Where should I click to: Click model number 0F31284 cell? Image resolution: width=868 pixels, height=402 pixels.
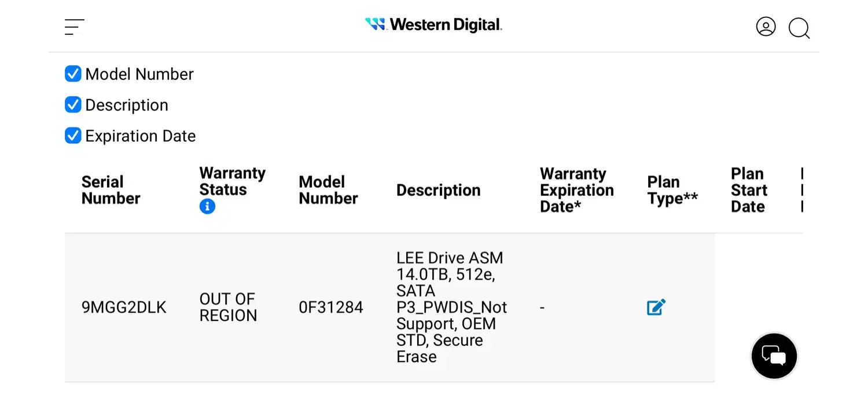[x=331, y=308]
